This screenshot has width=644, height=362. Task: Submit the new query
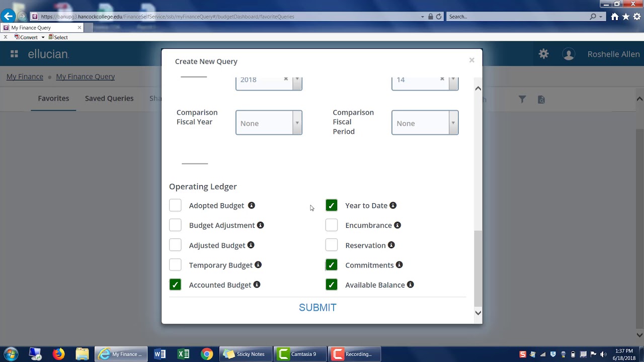[x=317, y=308]
